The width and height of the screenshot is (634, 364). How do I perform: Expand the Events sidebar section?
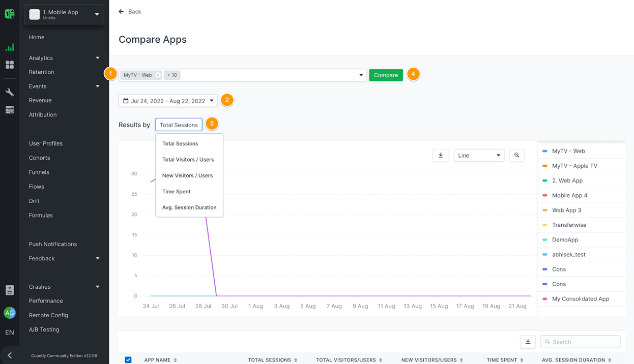pos(98,86)
